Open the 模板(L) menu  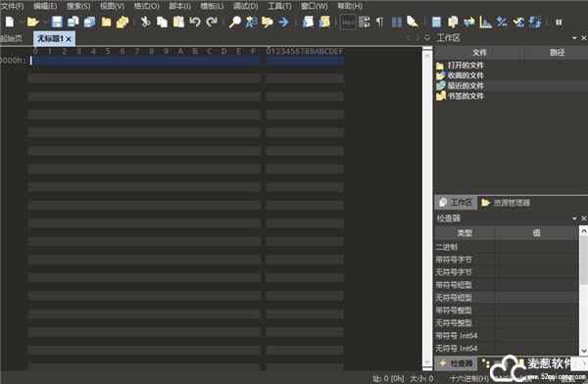coord(212,6)
